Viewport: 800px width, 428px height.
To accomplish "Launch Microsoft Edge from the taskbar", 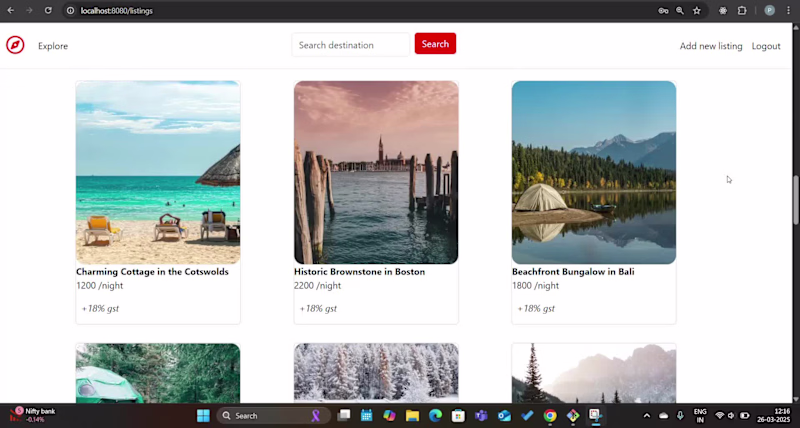I will [x=435, y=416].
